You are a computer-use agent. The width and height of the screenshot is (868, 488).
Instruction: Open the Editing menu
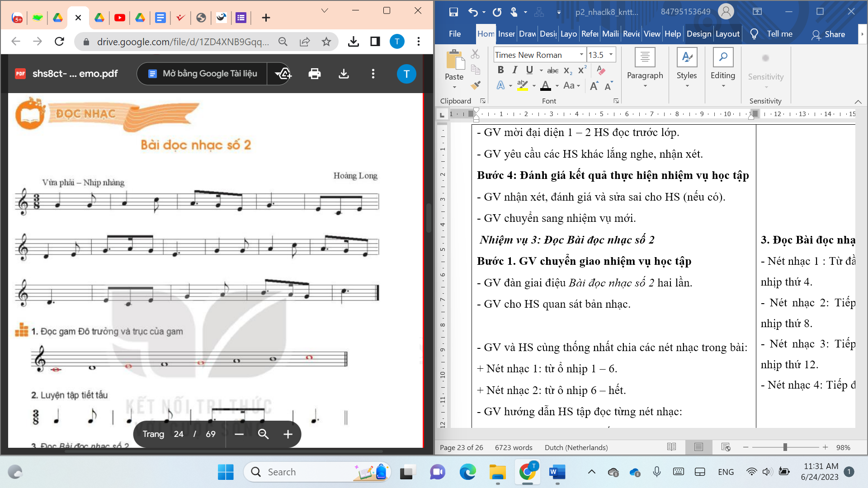[x=723, y=69]
